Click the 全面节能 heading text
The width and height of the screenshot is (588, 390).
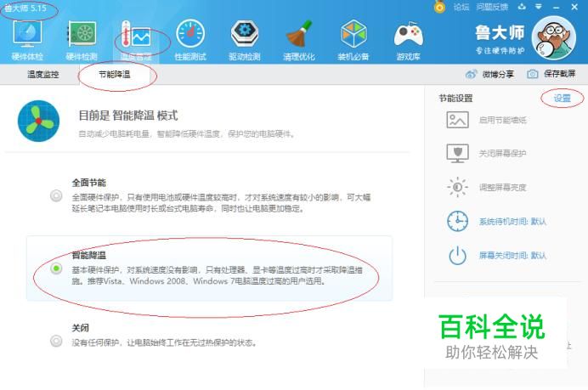[89, 183]
